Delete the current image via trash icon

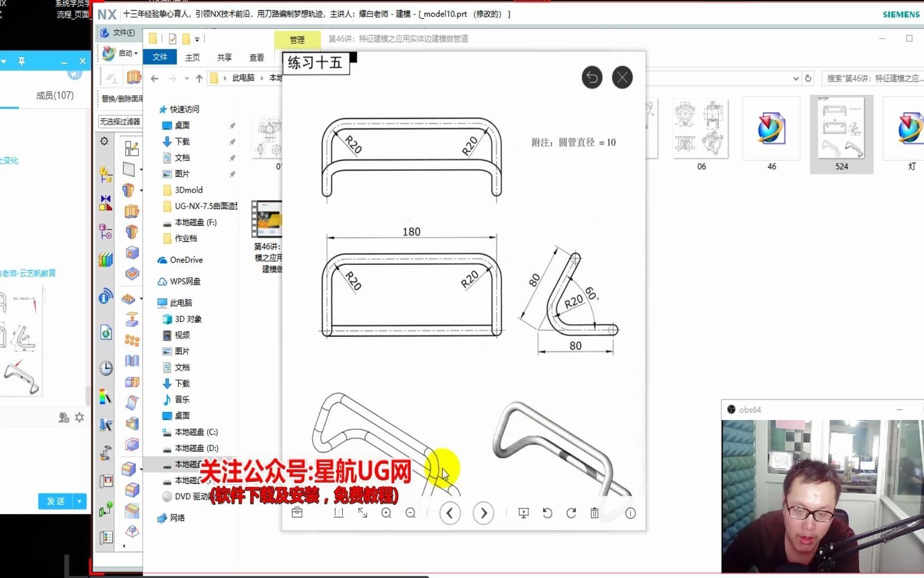[x=594, y=513]
